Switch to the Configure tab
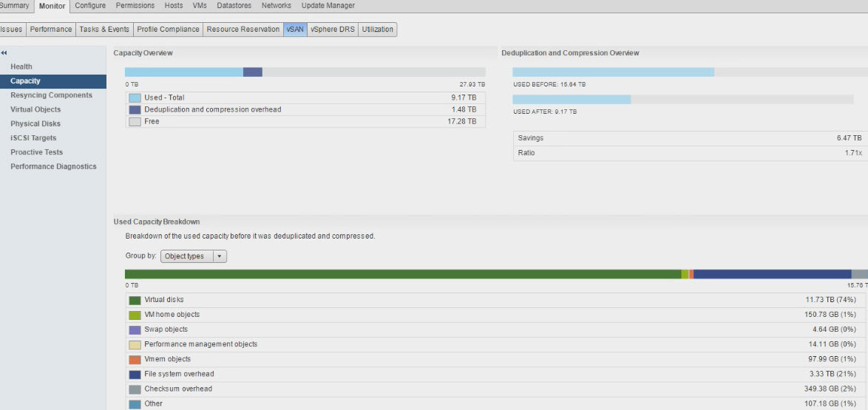The height and width of the screenshot is (410, 868). tap(90, 6)
